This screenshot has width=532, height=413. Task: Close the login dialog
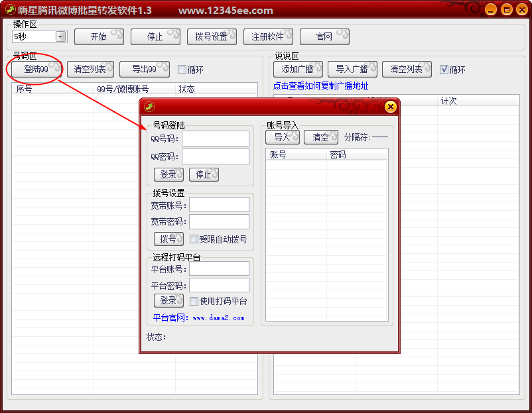coord(391,107)
